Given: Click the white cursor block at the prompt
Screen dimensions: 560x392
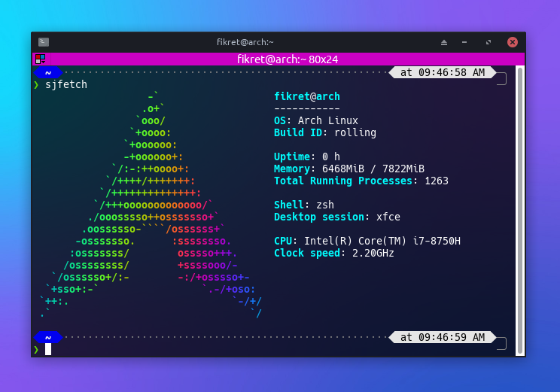Looking at the screenshot, I should (x=48, y=350).
